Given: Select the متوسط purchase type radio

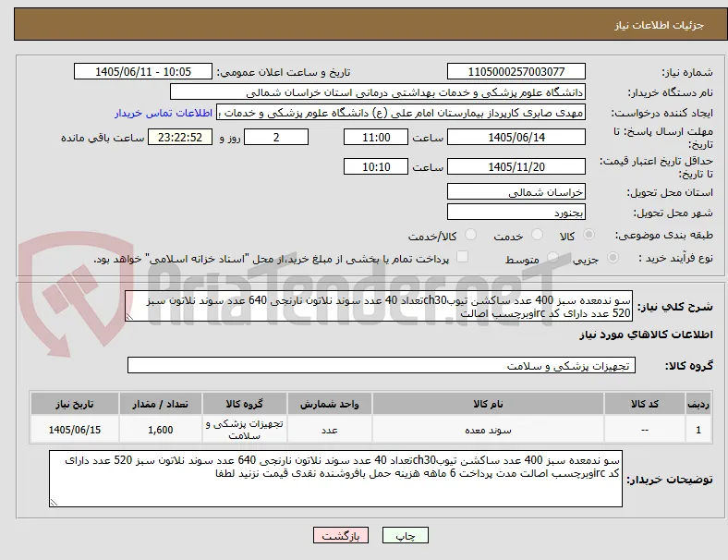Looking at the screenshot, I should coord(552,257).
